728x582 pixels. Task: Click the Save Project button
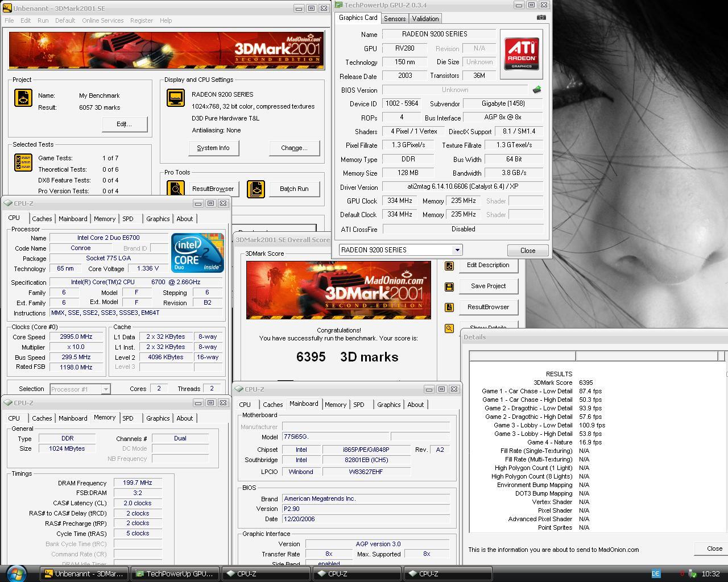pyautogui.click(x=488, y=286)
